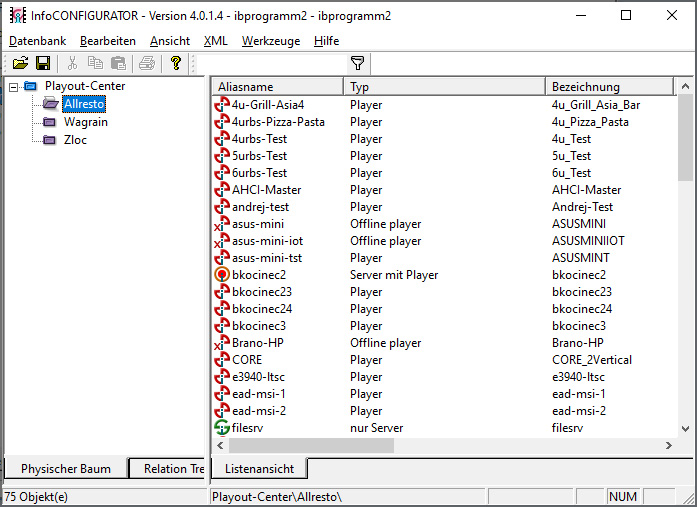Click the horizontal scrollbar right arrow
This screenshot has height=507, width=697.
[669, 445]
